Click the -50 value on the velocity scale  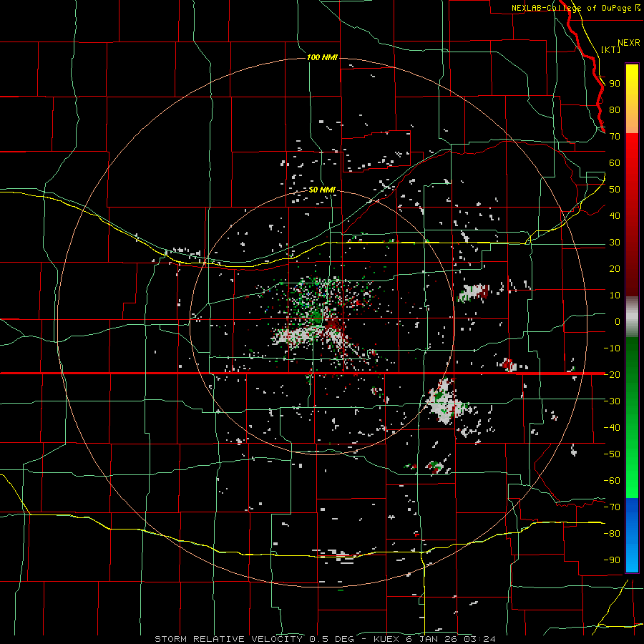pyautogui.click(x=612, y=454)
